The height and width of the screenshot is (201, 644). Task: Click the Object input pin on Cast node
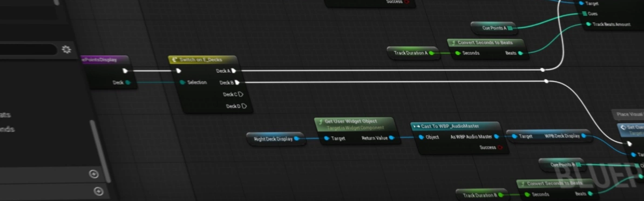coord(422,137)
